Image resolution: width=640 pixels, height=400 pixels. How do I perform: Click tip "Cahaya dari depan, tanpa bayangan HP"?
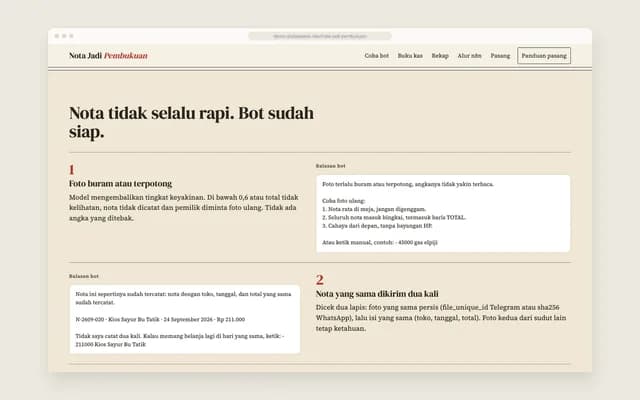(377, 226)
